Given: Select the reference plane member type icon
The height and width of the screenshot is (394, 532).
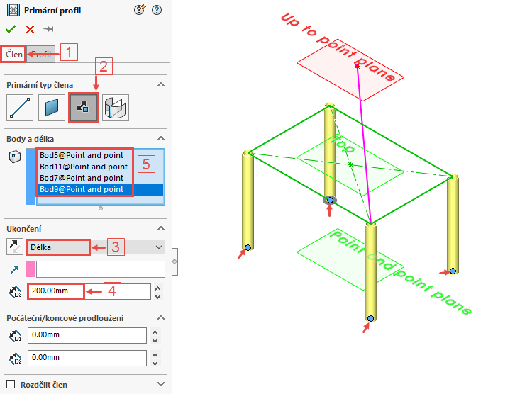Looking at the screenshot, I should 52,108.
